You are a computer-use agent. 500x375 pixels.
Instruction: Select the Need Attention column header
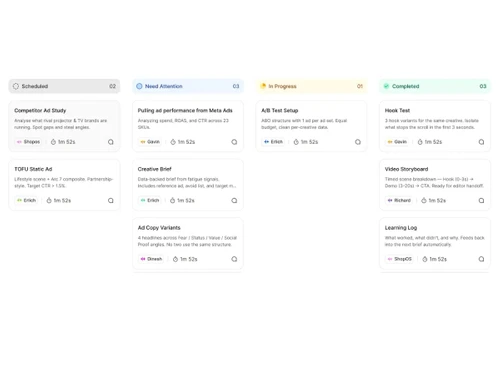click(188, 86)
